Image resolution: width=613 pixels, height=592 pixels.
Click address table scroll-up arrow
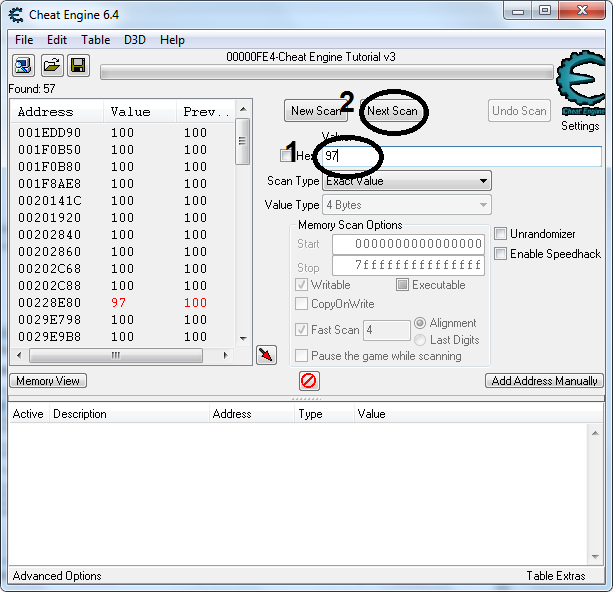(x=595, y=433)
